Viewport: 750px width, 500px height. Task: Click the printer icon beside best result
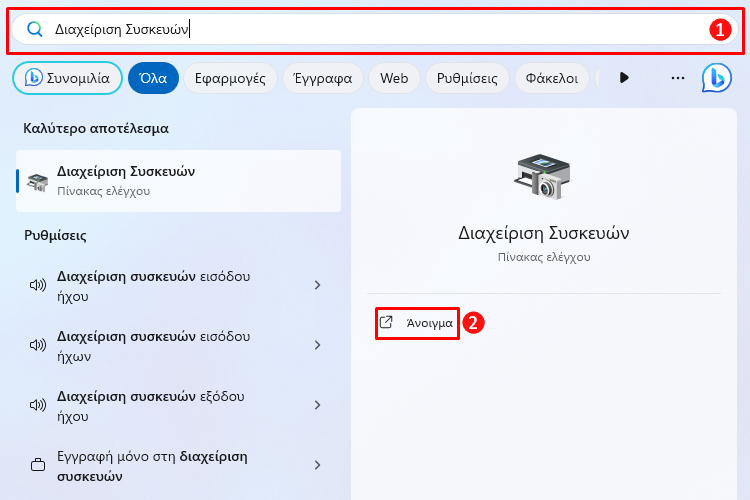click(x=37, y=182)
